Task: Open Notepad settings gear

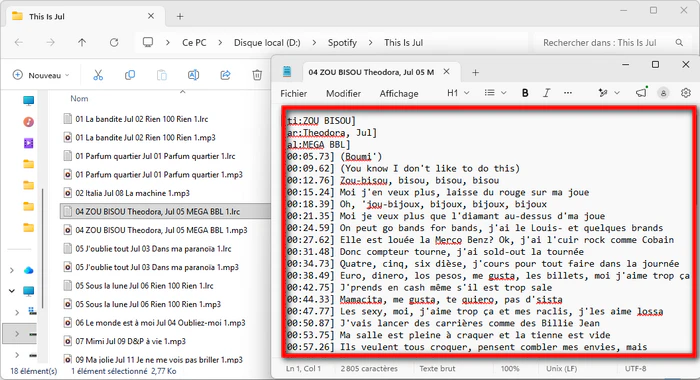Action: pos(686,93)
